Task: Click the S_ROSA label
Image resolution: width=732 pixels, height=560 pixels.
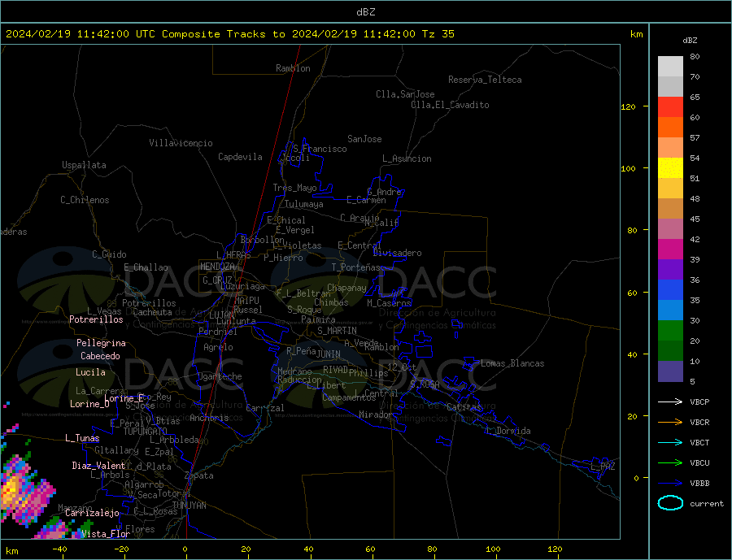Action: [x=425, y=384]
